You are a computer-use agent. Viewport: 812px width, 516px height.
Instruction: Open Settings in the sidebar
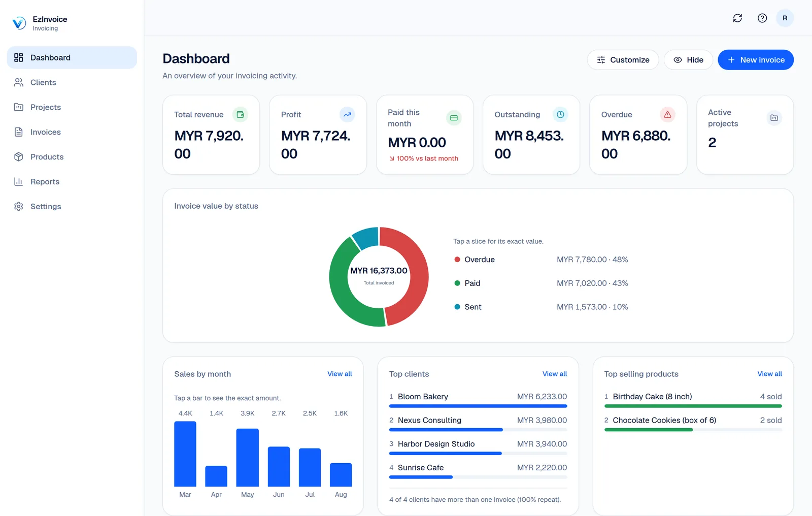72,206
